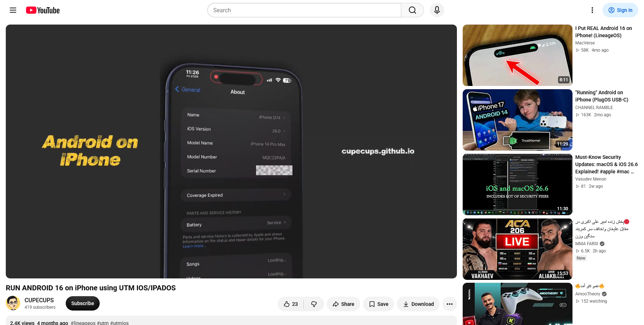Viewport: 644px width, 325px height.
Task: Open the ACA 206 LIVE thumbnail
Action: click(518, 249)
